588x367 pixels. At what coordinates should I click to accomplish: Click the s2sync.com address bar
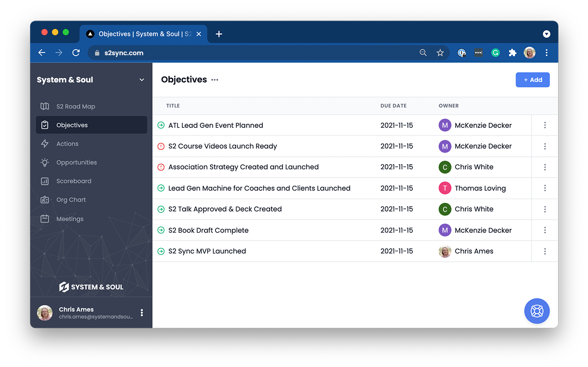click(x=269, y=53)
